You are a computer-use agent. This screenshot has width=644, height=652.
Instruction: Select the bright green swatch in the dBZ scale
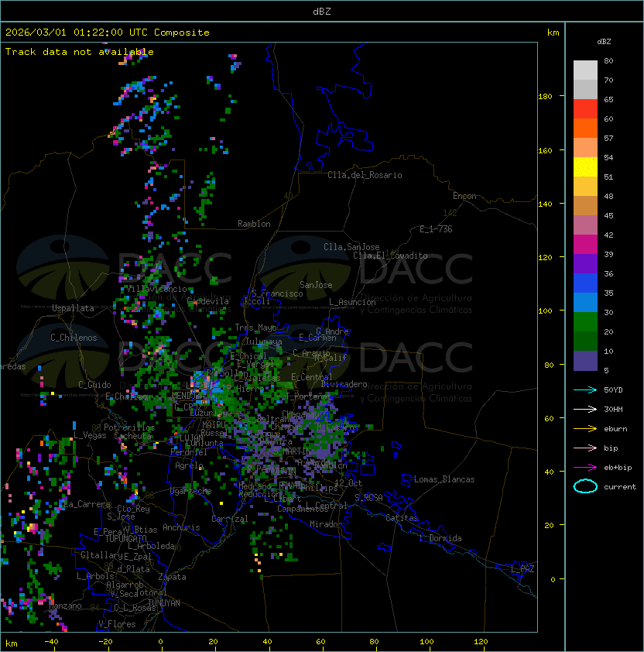[585, 322]
